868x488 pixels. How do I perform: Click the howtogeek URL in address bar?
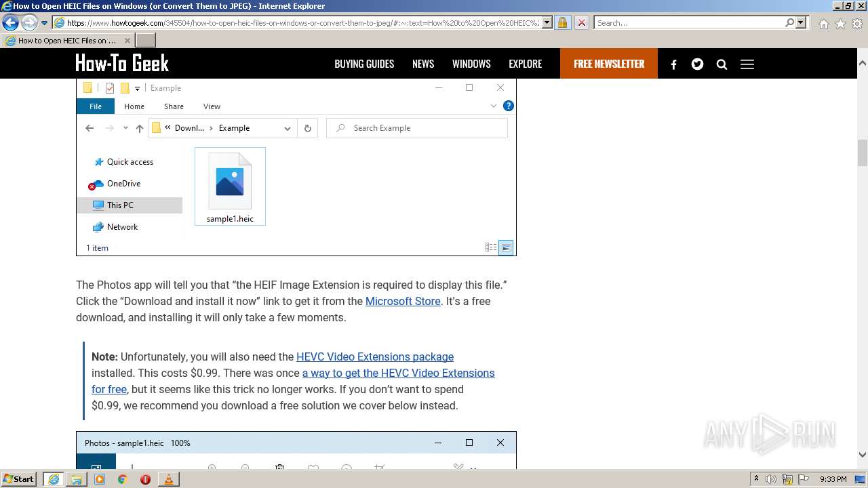(x=303, y=23)
